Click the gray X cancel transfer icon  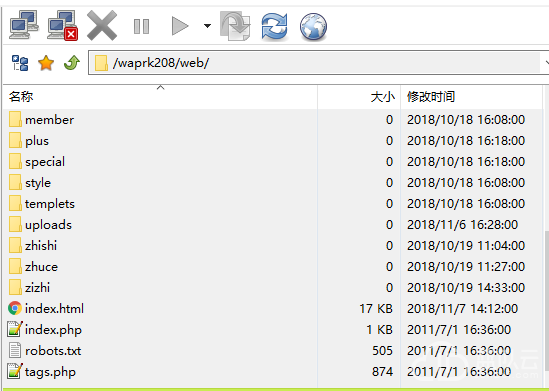(x=102, y=25)
